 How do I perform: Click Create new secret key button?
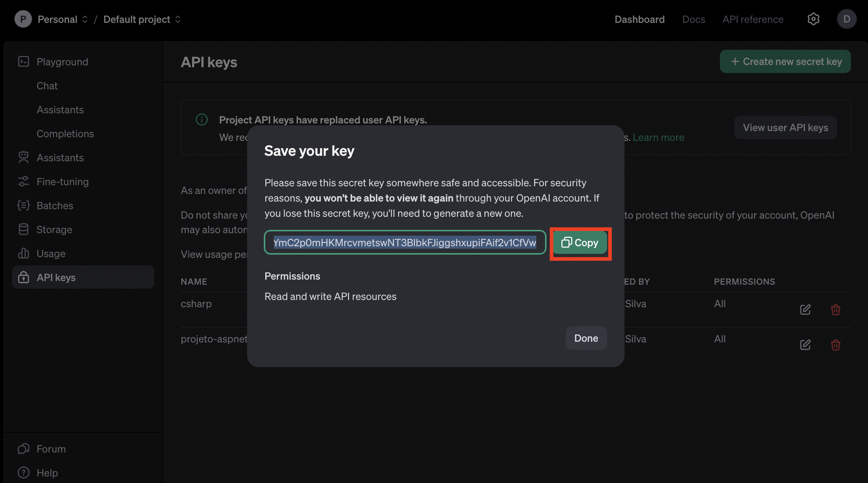click(785, 61)
